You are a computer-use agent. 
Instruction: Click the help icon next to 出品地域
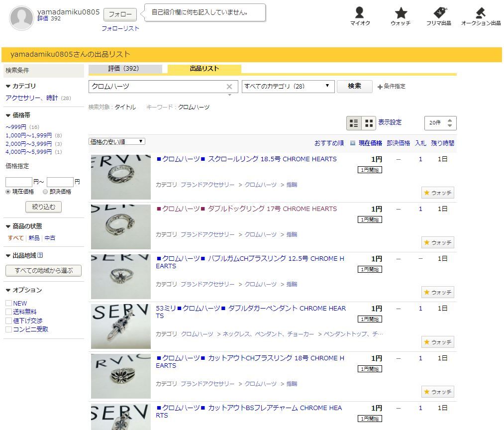[40, 255]
